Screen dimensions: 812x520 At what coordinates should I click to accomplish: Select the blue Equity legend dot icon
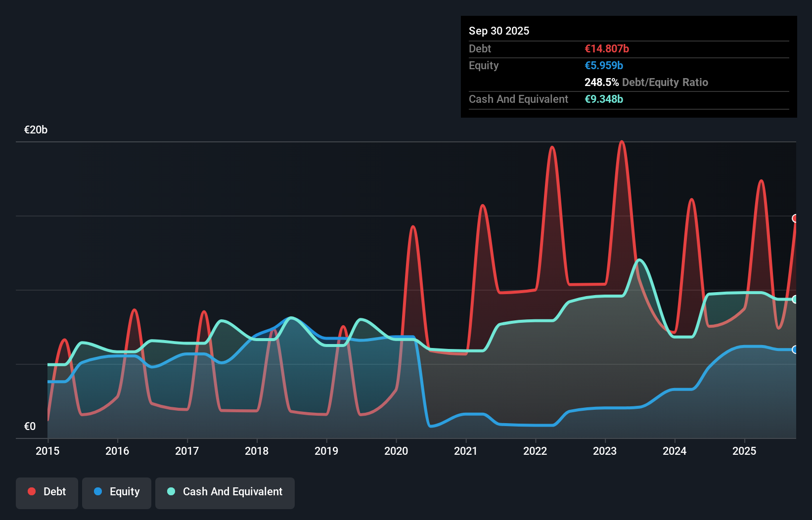[x=98, y=491]
